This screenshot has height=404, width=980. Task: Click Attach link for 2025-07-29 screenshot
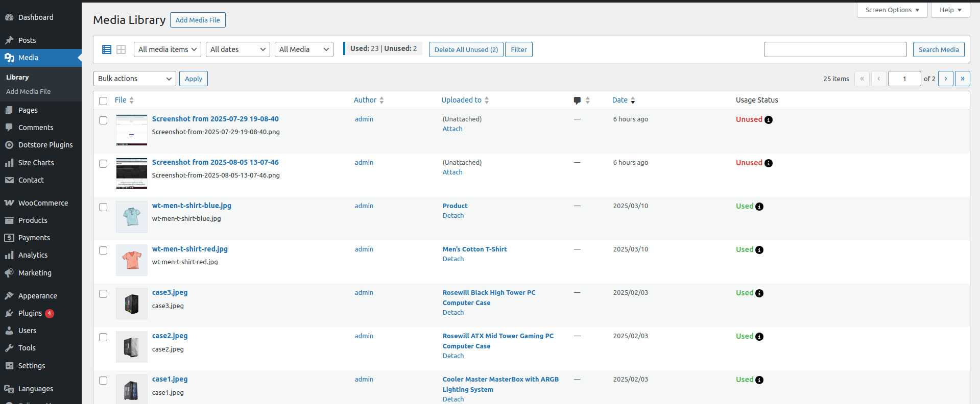pyautogui.click(x=452, y=129)
